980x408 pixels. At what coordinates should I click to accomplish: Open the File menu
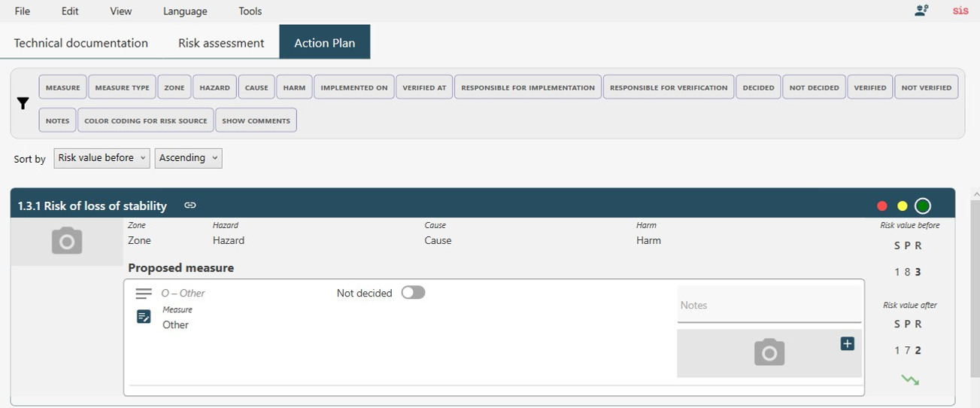tap(23, 11)
